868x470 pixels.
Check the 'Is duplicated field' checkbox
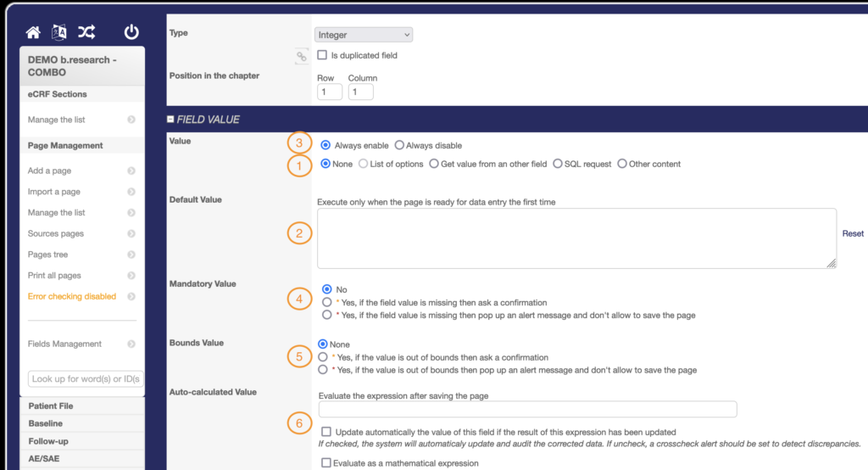tap(322, 55)
